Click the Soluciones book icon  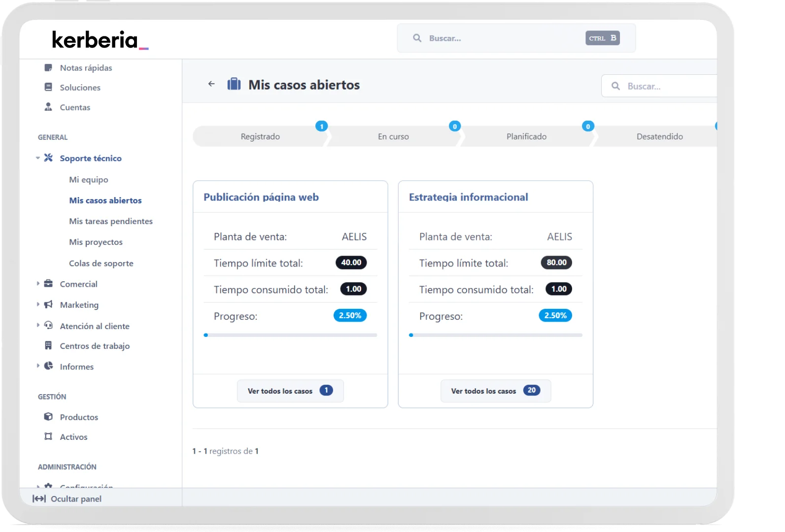[48, 87]
